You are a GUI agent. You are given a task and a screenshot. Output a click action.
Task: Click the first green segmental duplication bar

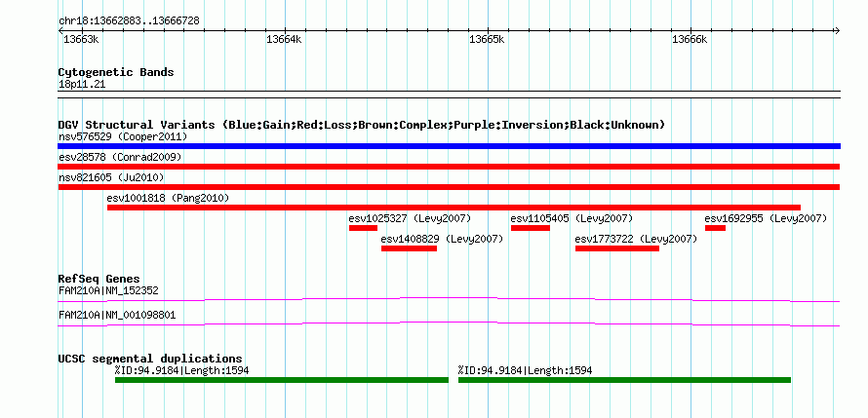tap(282, 380)
